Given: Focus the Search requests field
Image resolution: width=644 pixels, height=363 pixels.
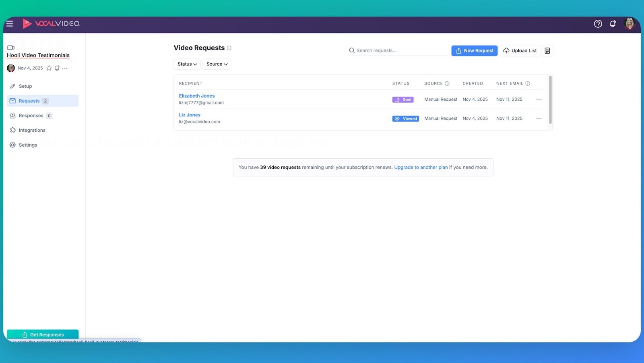Looking at the screenshot, I should (x=398, y=50).
